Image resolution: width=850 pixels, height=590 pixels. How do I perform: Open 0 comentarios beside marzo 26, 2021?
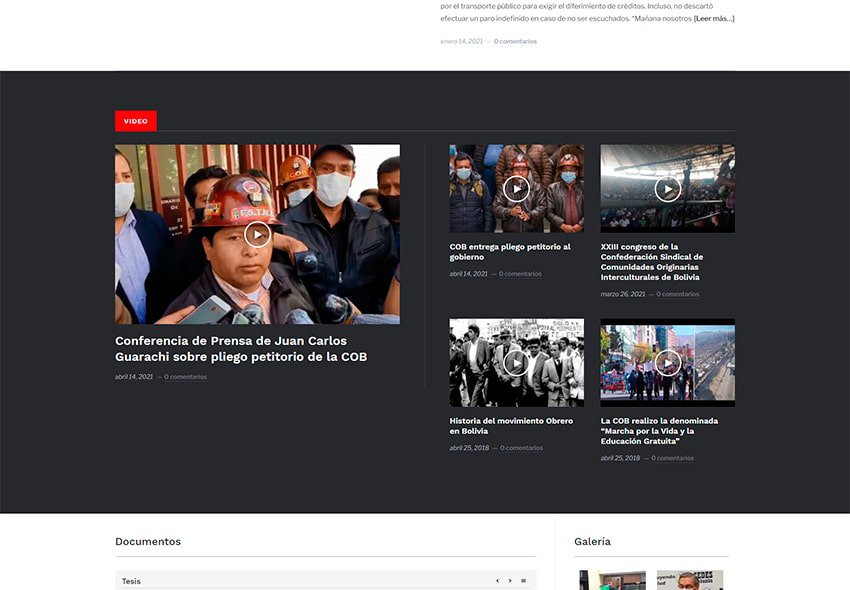(x=678, y=294)
